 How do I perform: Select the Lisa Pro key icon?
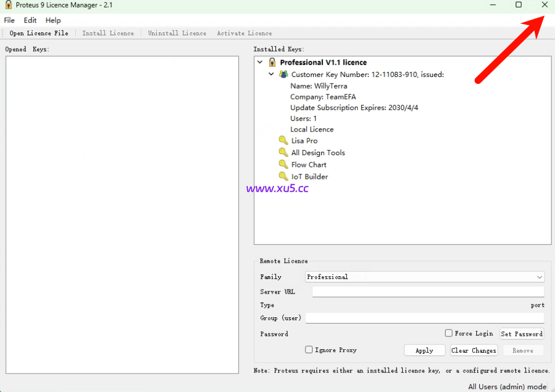coord(283,141)
